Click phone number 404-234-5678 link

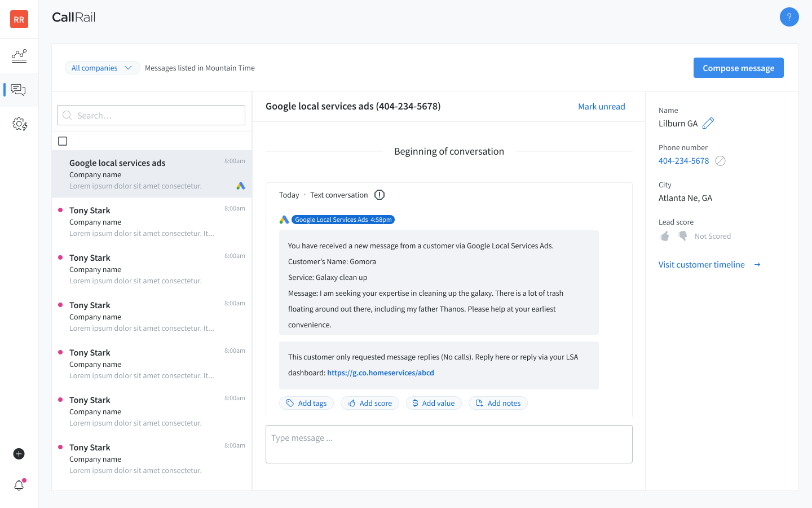point(683,161)
